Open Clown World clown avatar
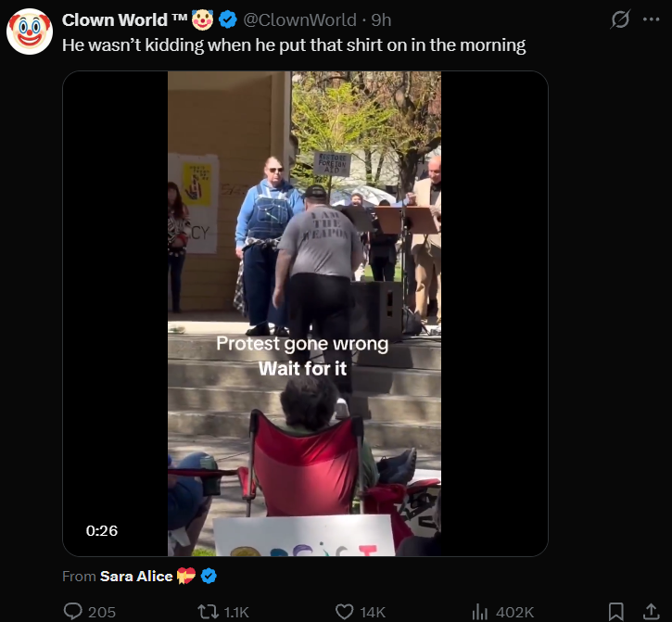Screen dimensions: 672x622 pos(30,32)
